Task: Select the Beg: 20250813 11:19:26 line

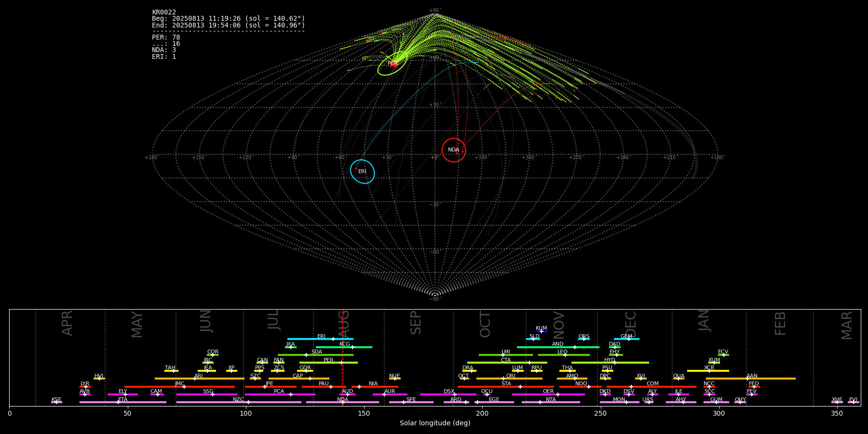Action: pyautogui.click(x=229, y=19)
